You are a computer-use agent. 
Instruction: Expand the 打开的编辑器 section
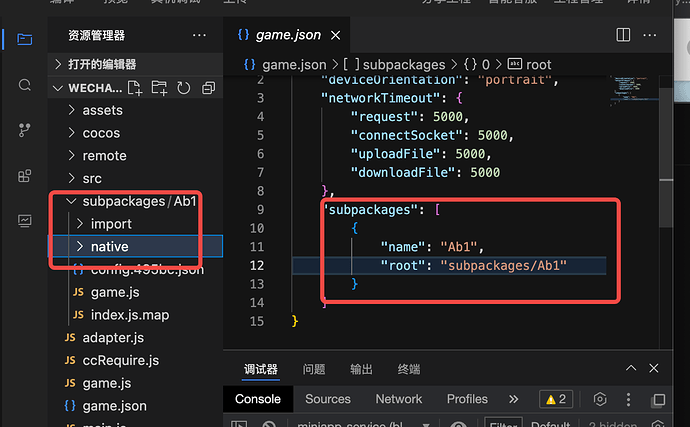135,64
